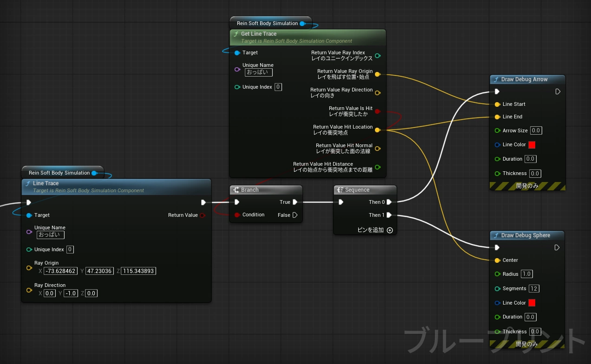Image resolution: width=591 pixels, height=364 pixels.
Task: Add a pin to the Sequence node
Action: pos(389,230)
